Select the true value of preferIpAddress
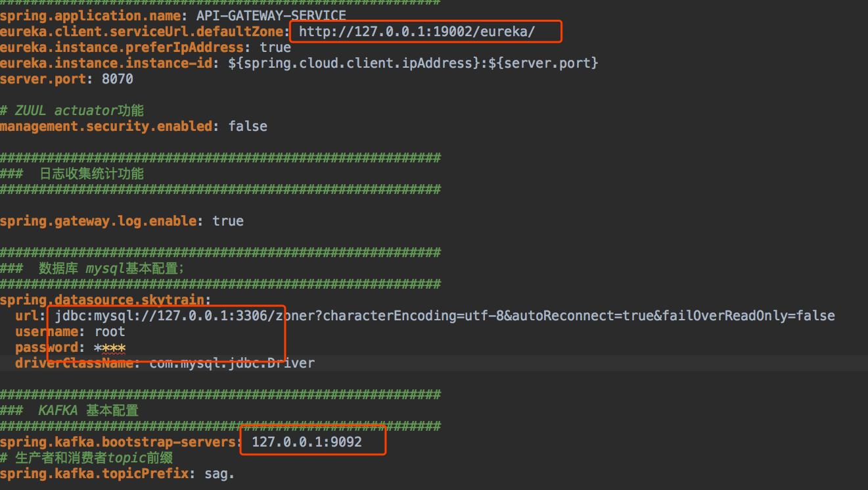Image resolution: width=868 pixels, height=490 pixels. (275, 47)
